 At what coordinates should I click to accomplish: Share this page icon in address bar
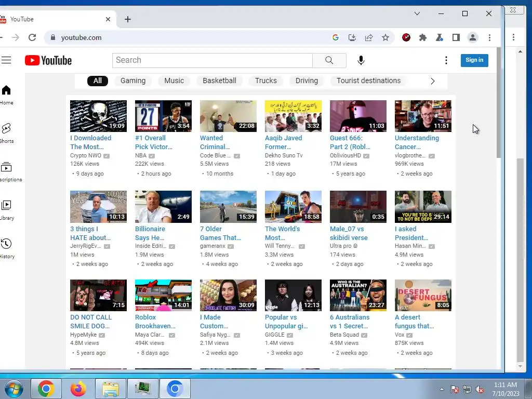(x=369, y=37)
